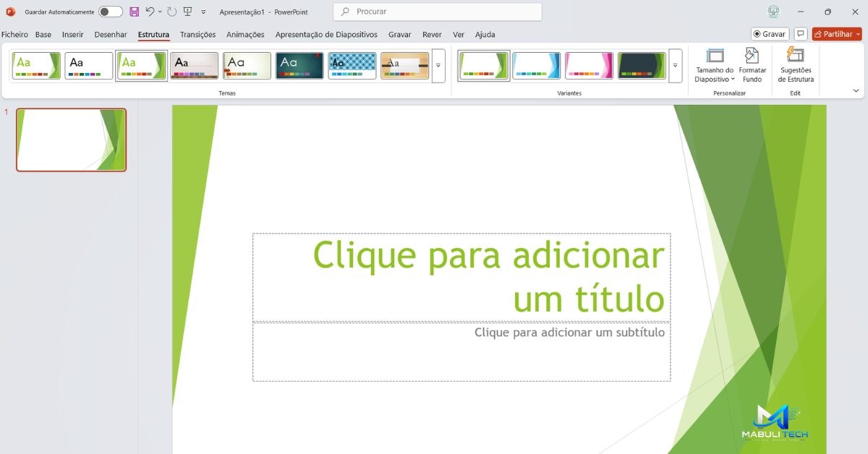Viewport: 868px width, 454px height.
Task: Expand the Variantes gallery more arrow
Action: point(676,66)
